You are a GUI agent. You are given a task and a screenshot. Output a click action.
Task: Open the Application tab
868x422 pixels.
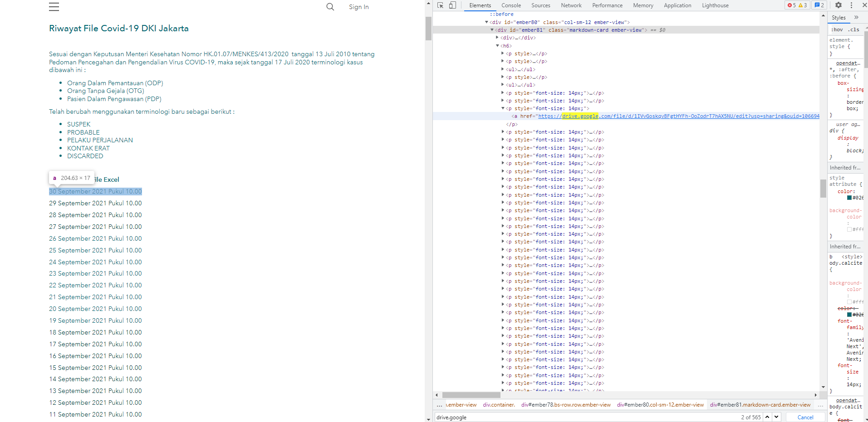[x=677, y=5]
